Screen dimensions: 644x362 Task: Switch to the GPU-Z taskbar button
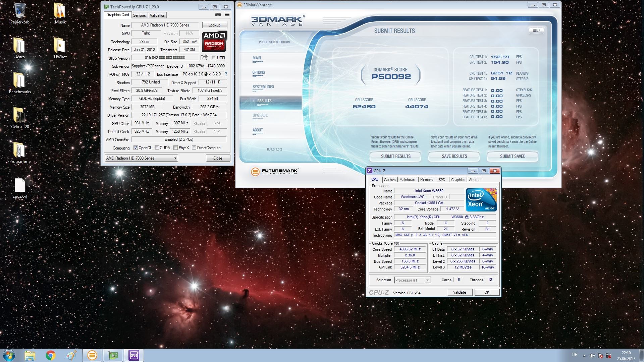113,355
